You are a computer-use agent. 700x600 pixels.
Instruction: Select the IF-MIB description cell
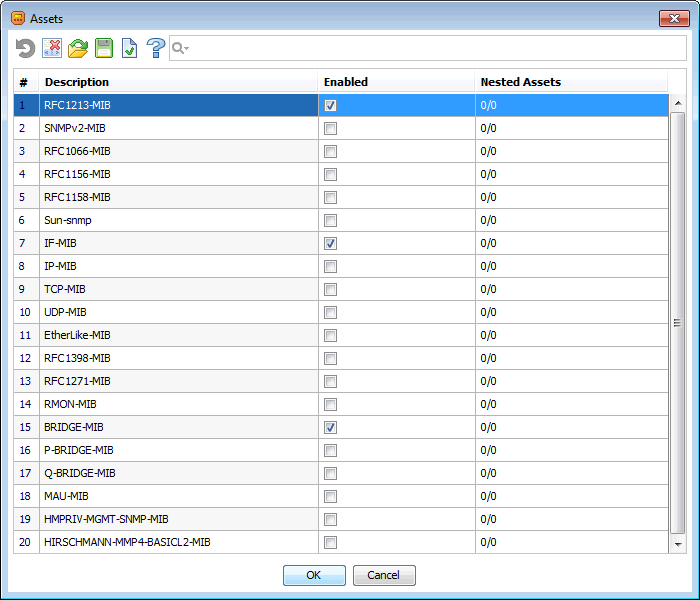[x=179, y=243]
